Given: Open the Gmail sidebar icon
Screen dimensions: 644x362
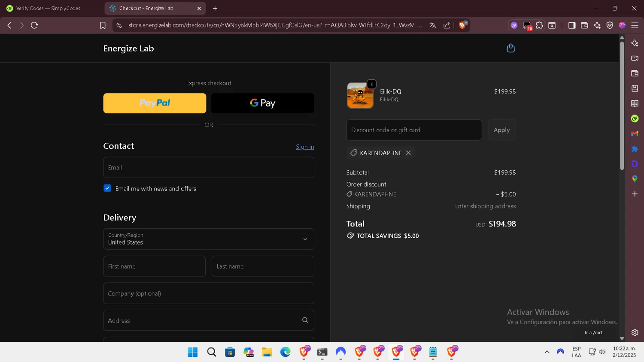Looking at the screenshot, I should pyautogui.click(x=635, y=134).
